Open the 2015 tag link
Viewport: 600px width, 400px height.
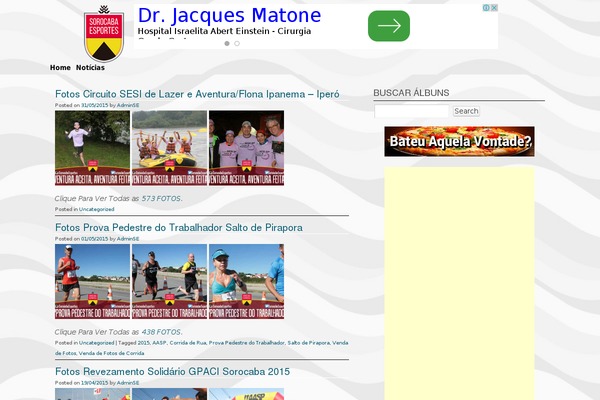coord(143,343)
